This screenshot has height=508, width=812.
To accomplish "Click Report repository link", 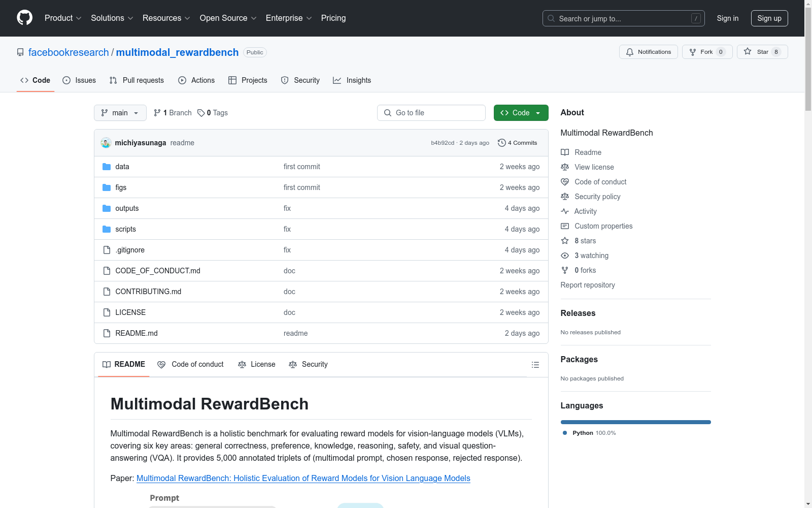I will (x=588, y=285).
